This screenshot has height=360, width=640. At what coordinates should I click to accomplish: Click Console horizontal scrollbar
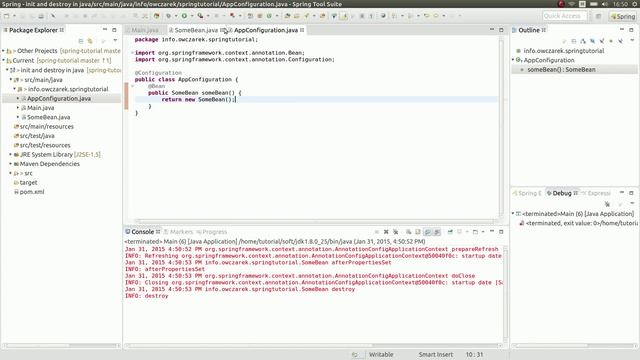click(313, 346)
